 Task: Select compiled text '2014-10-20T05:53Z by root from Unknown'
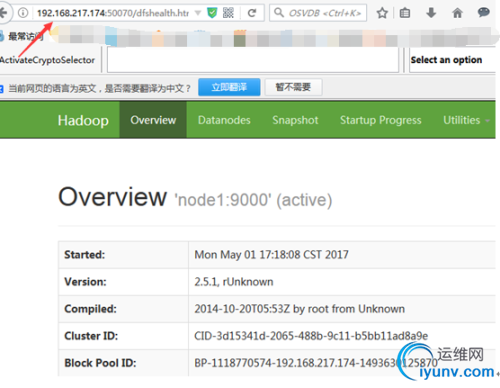(299, 309)
